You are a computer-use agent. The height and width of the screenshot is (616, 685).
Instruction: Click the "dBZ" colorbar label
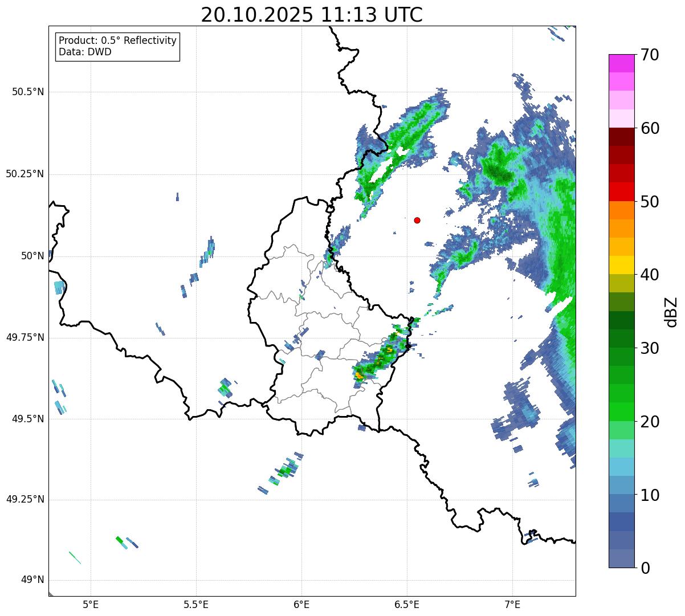671,311
